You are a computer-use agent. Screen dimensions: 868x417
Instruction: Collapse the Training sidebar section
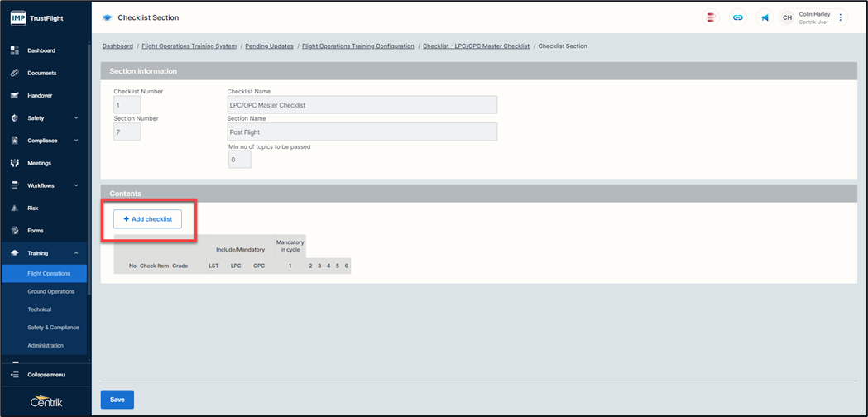pyautogui.click(x=76, y=253)
